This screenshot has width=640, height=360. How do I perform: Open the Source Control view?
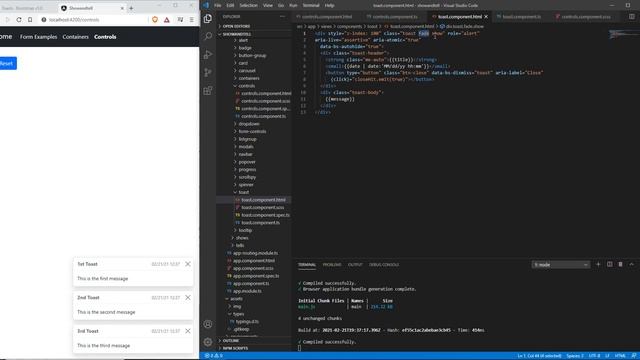[x=208, y=73]
